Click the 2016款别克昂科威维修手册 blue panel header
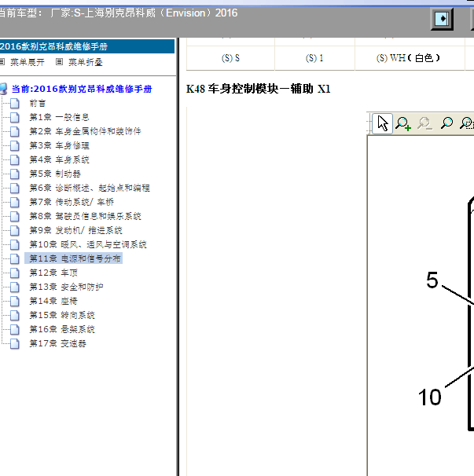474x476 pixels. coord(87,46)
